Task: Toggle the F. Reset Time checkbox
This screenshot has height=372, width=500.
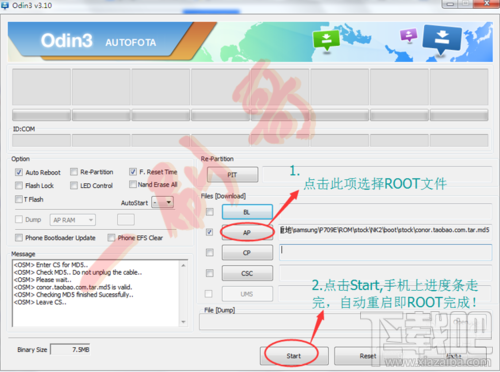Action: (133, 171)
